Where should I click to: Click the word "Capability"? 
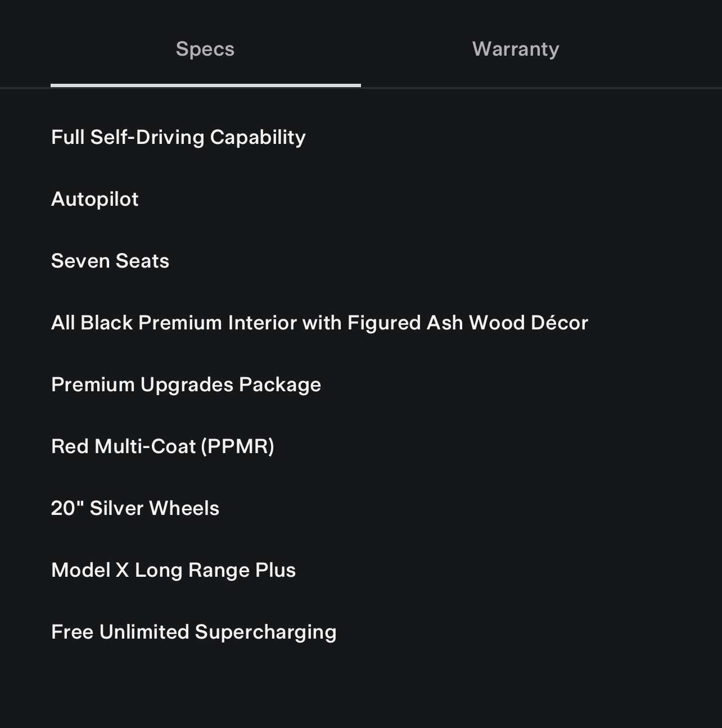(x=258, y=137)
